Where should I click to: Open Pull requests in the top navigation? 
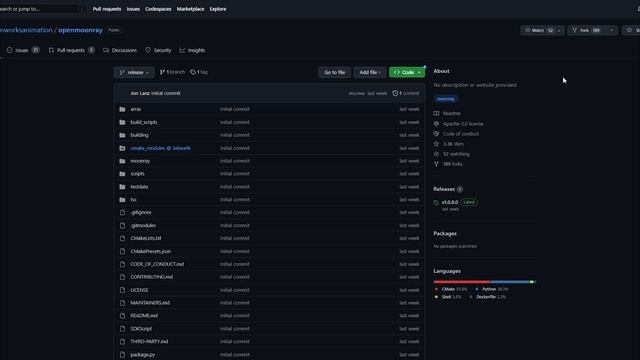pyautogui.click(x=107, y=9)
